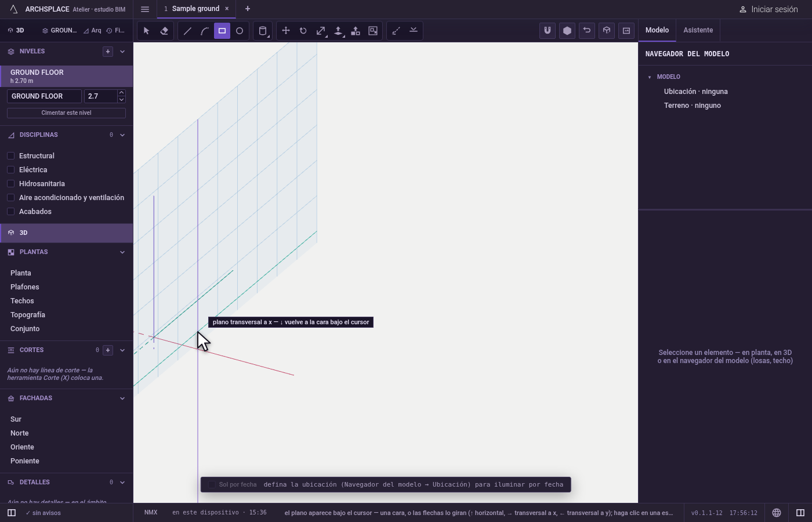Select the Modelo panel tab
The height and width of the screenshot is (522, 812).
coord(657,30)
